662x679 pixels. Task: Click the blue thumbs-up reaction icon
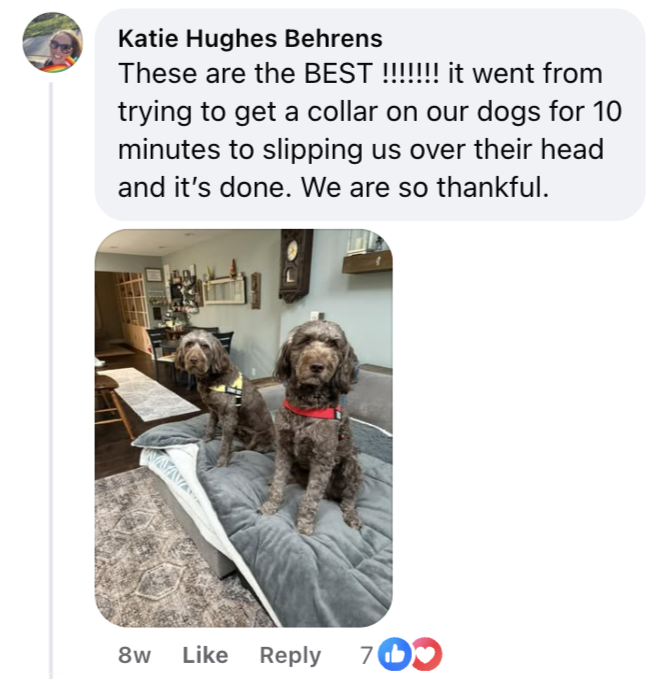(x=394, y=654)
